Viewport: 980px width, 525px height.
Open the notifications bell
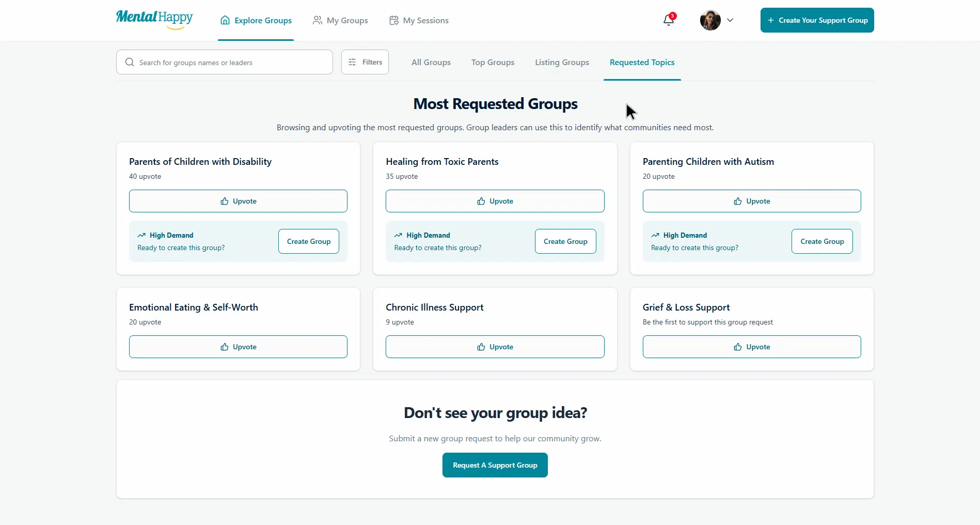(x=669, y=20)
